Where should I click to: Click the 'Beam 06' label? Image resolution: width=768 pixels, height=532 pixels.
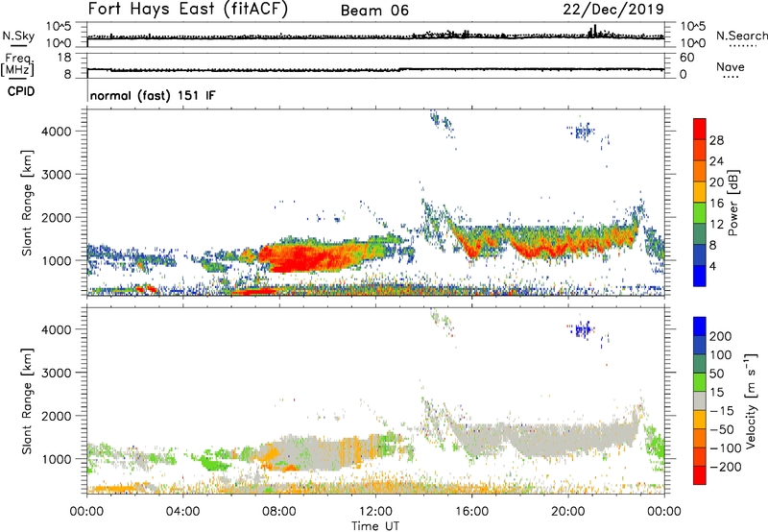(x=374, y=11)
